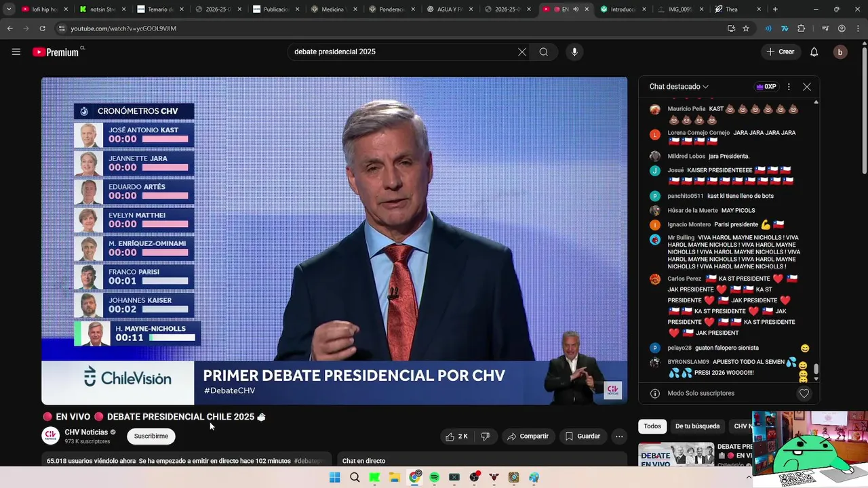The width and height of the screenshot is (868, 488).
Task: Open the DEBATE EN VIVO recommended thumbnail
Action: pos(676,455)
